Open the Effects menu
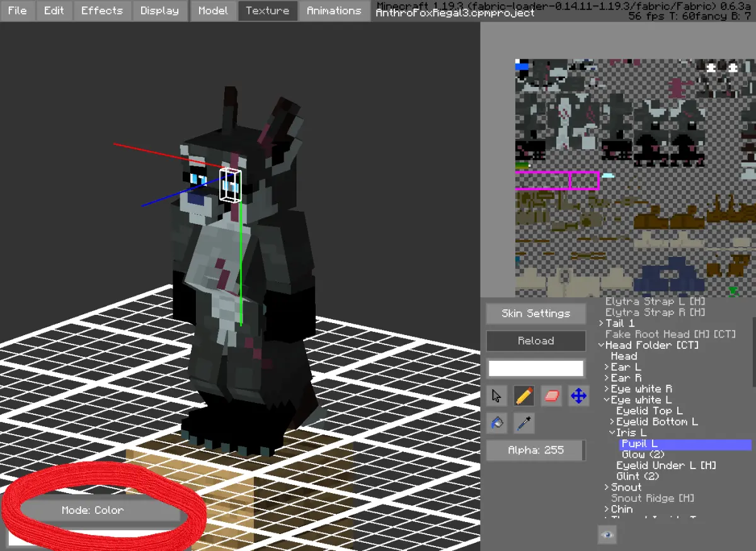Image resolution: width=756 pixels, height=551 pixels. click(x=102, y=11)
